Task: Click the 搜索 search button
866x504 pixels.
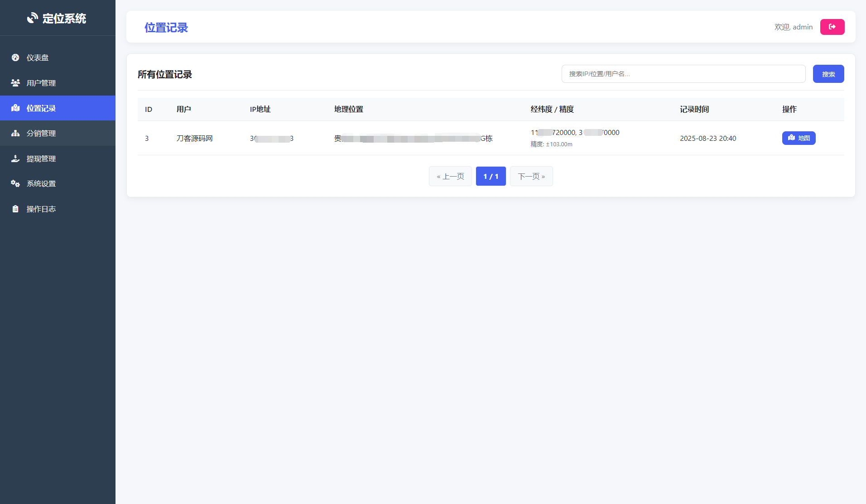Action: coord(828,73)
